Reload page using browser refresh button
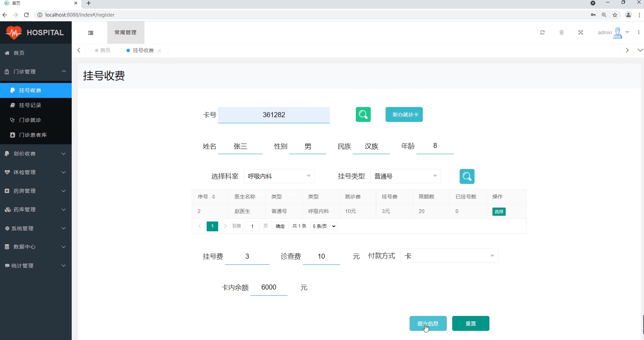The image size is (644, 340). tap(26, 15)
